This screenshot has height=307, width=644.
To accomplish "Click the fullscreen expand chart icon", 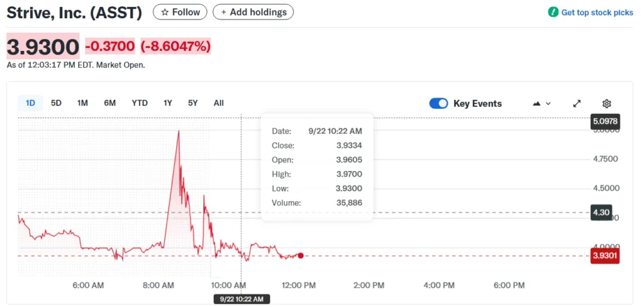I will (577, 104).
